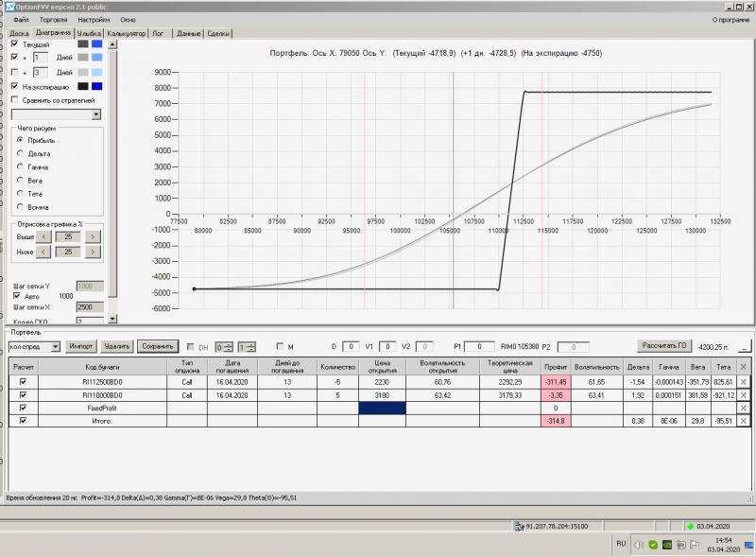Enable the M checkbox in portfolio toolbar

[x=280, y=346]
